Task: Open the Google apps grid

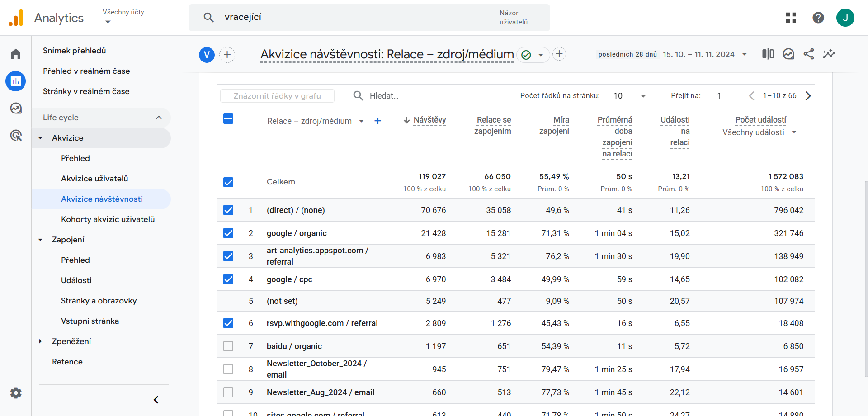Action: [x=791, y=18]
